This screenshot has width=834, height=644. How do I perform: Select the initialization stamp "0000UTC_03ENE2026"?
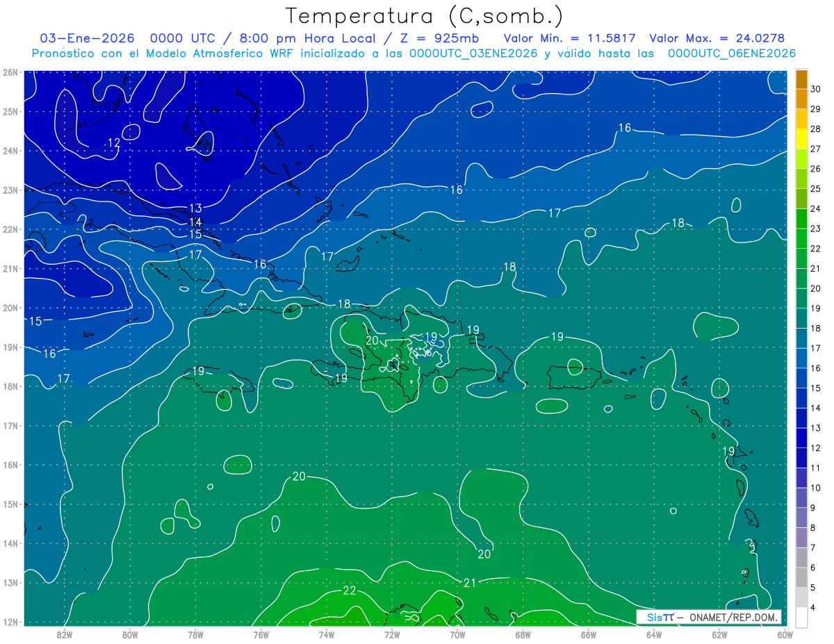[472, 53]
